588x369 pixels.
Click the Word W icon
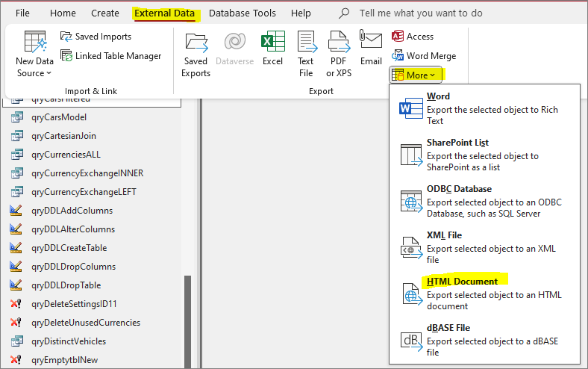[411, 108]
